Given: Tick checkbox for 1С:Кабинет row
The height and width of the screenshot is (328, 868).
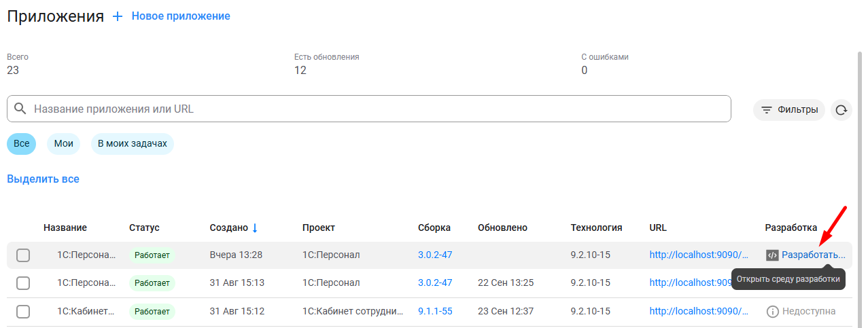Looking at the screenshot, I should (x=23, y=312).
